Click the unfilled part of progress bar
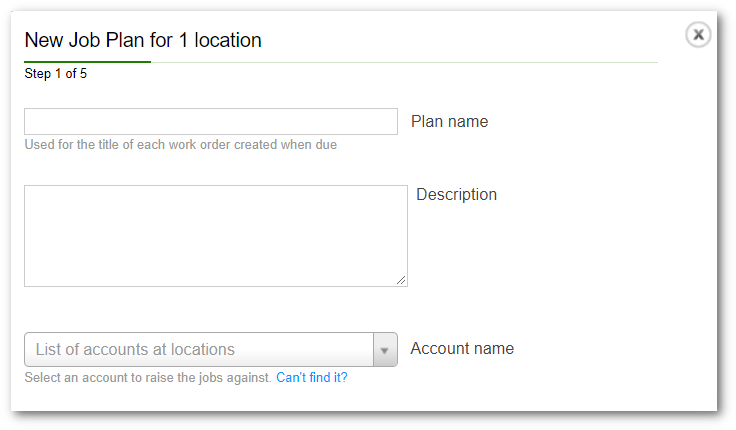 point(400,62)
